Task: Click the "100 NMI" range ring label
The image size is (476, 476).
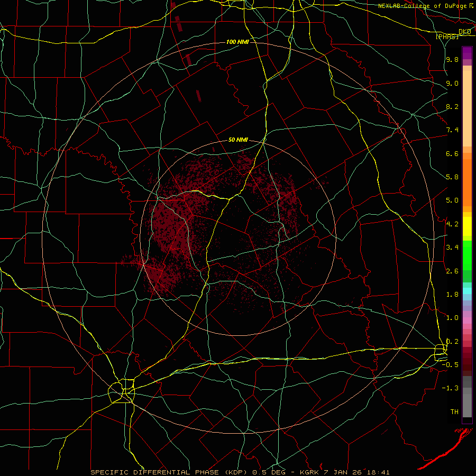Action: point(237,42)
